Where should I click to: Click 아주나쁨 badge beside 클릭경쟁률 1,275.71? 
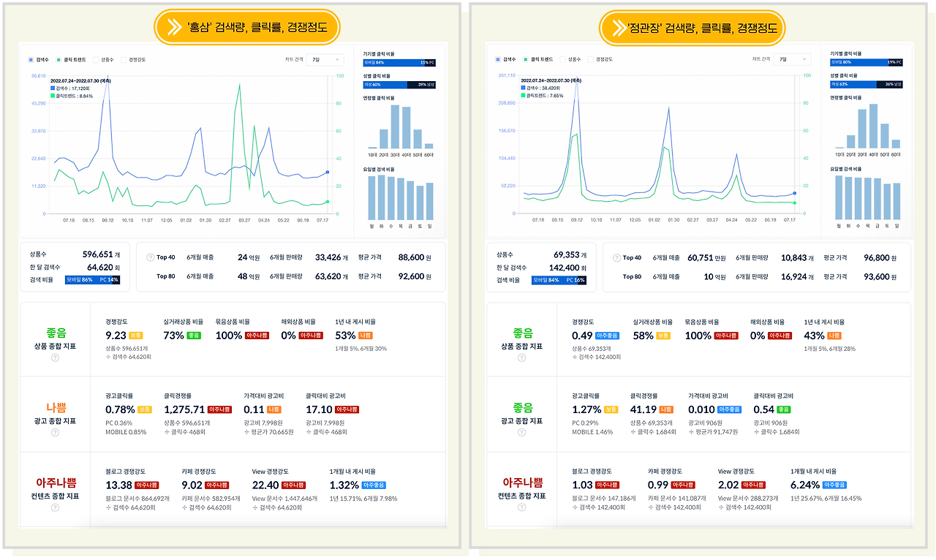pos(219,409)
